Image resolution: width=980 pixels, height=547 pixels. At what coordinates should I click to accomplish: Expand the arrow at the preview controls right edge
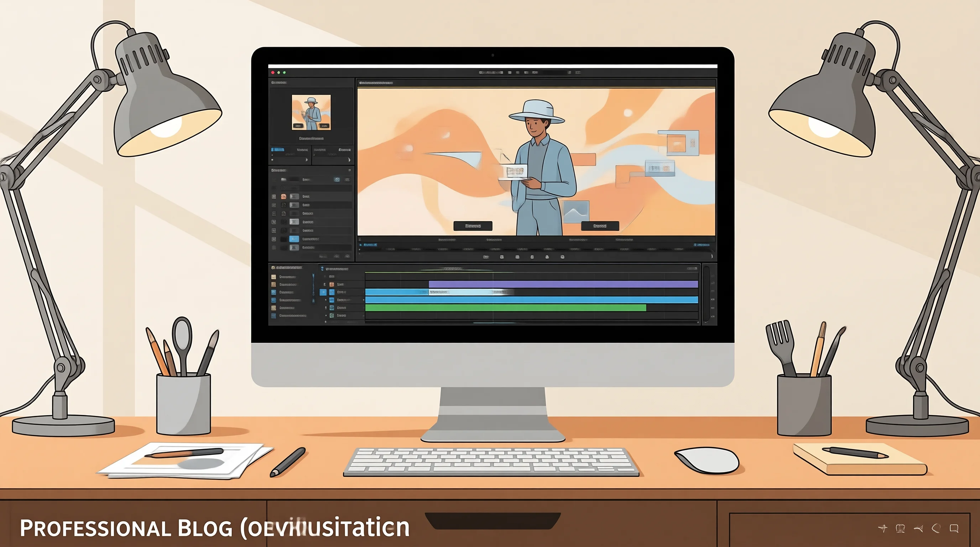(712, 256)
